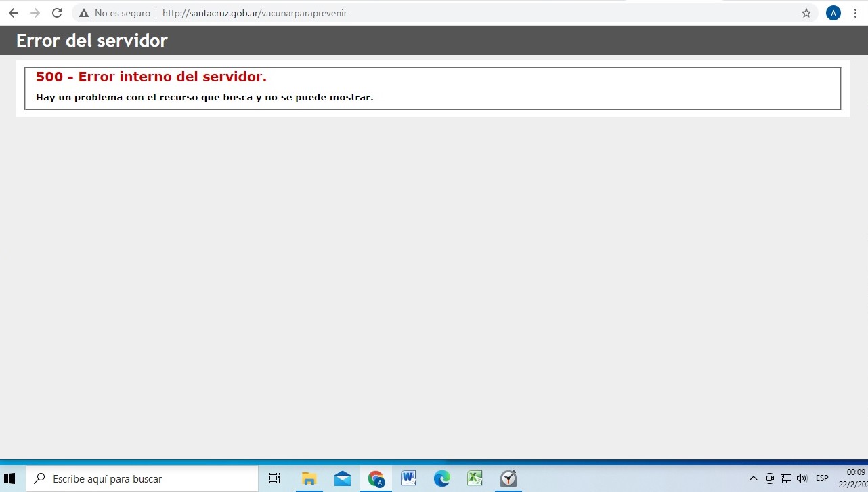The height and width of the screenshot is (492, 868).
Task: Open Task View from the taskbar
Action: point(275,478)
